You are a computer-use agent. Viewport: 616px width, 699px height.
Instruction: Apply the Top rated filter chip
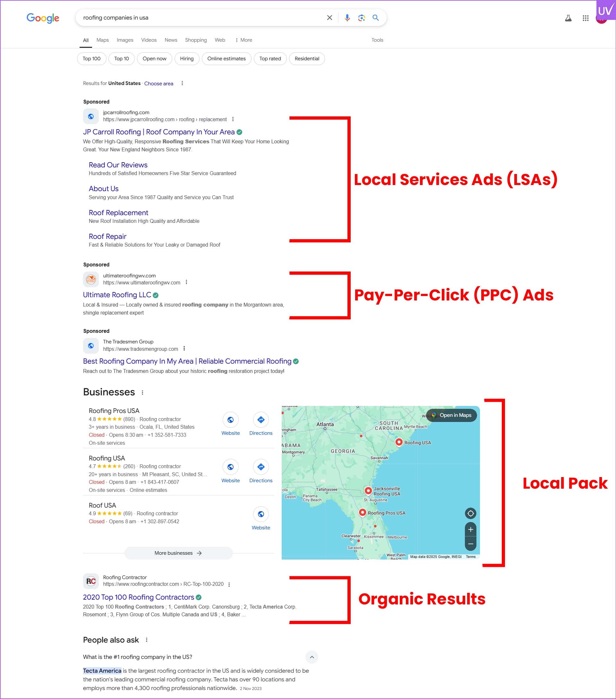click(270, 58)
